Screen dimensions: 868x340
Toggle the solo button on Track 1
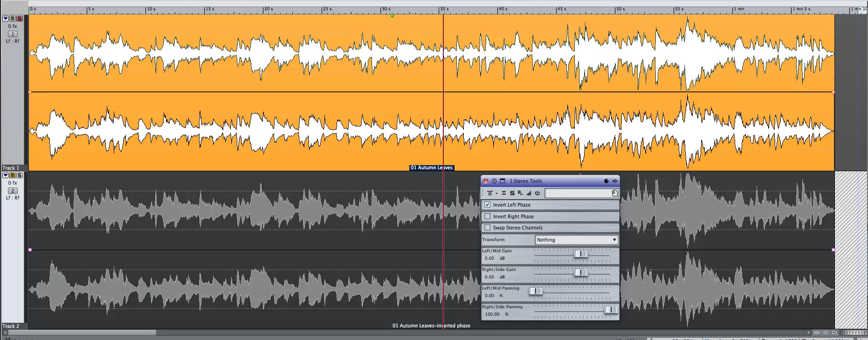click(x=20, y=19)
